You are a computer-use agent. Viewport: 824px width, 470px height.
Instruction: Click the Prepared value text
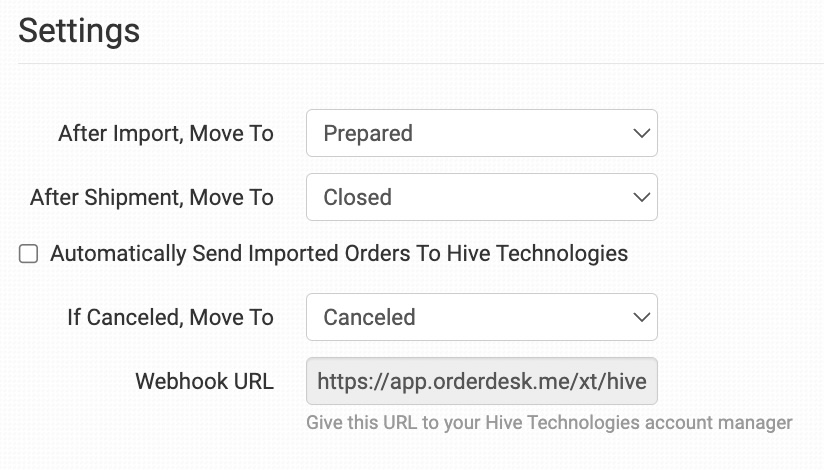pos(368,133)
